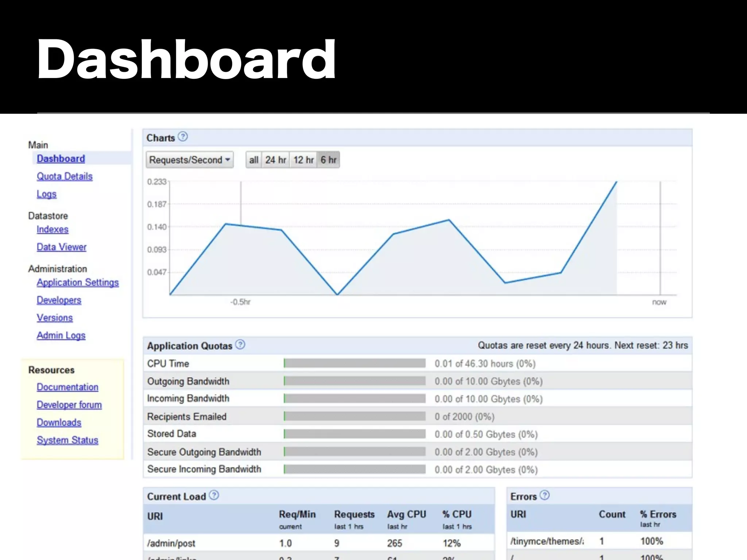Open the System Status resource link
The image size is (747, 560).
[x=67, y=440]
